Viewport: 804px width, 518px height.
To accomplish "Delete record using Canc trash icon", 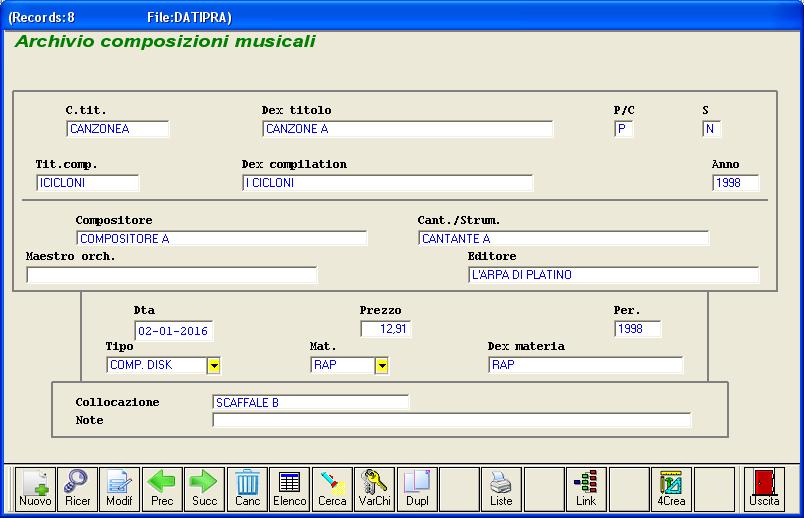I will (x=247, y=488).
